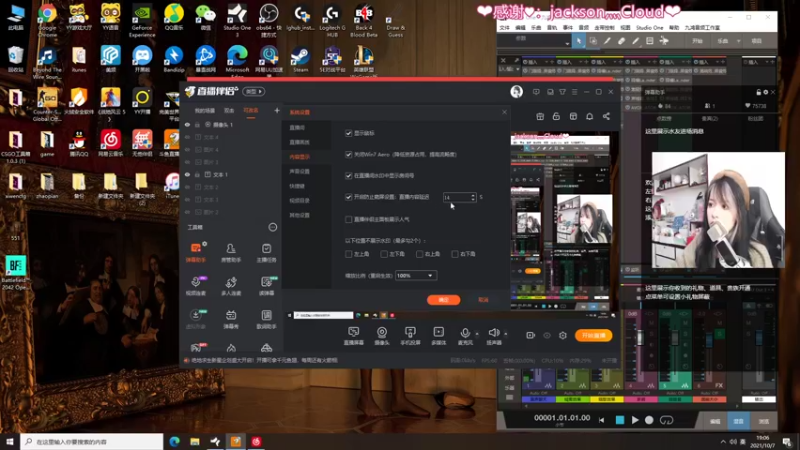Open the 直播间 settings category
800x450 pixels.
[297, 128]
